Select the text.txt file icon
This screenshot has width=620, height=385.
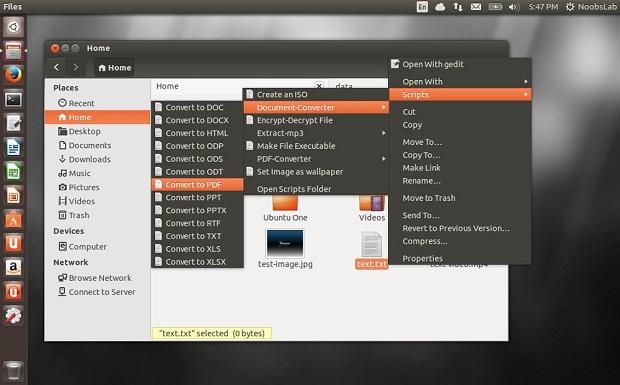[x=371, y=245]
